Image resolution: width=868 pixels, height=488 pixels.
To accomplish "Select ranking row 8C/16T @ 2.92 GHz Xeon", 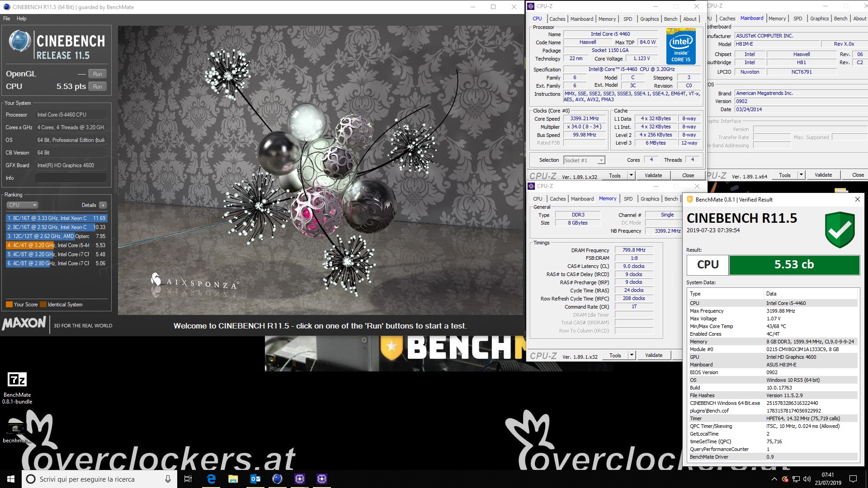I will coord(57,227).
